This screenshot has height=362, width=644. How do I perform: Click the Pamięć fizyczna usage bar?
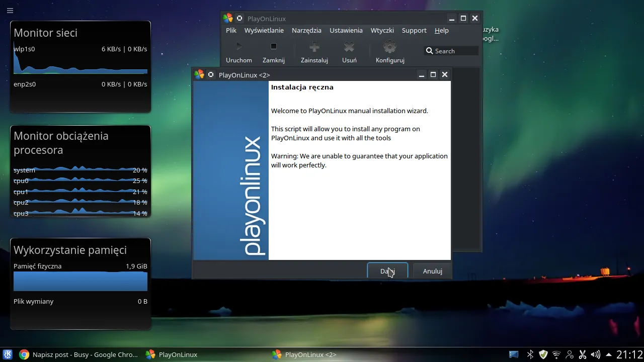point(80,281)
